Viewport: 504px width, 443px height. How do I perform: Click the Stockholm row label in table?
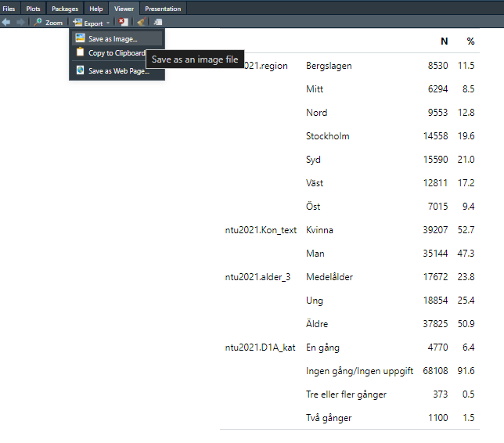pyautogui.click(x=327, y=136)
